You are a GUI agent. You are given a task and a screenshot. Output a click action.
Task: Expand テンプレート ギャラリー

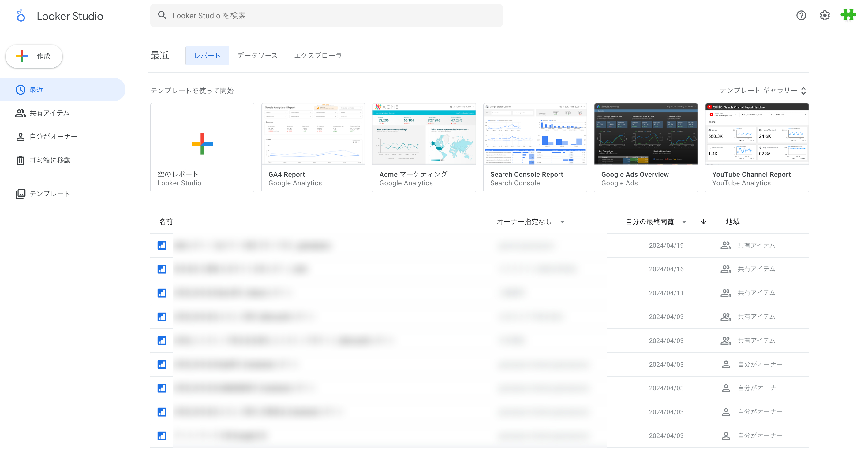click(763, 91)
